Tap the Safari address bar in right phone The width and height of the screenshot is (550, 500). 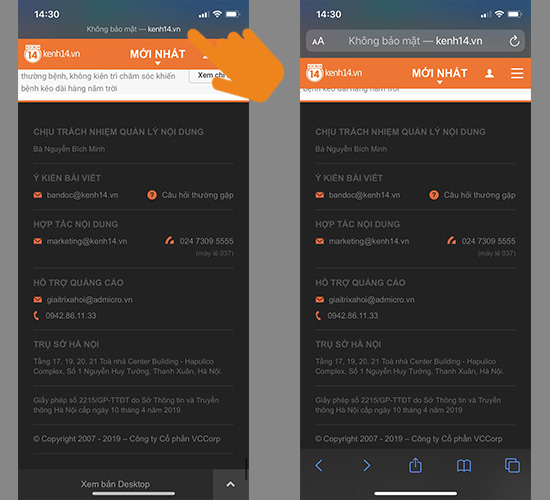click(x=415, y=41)
